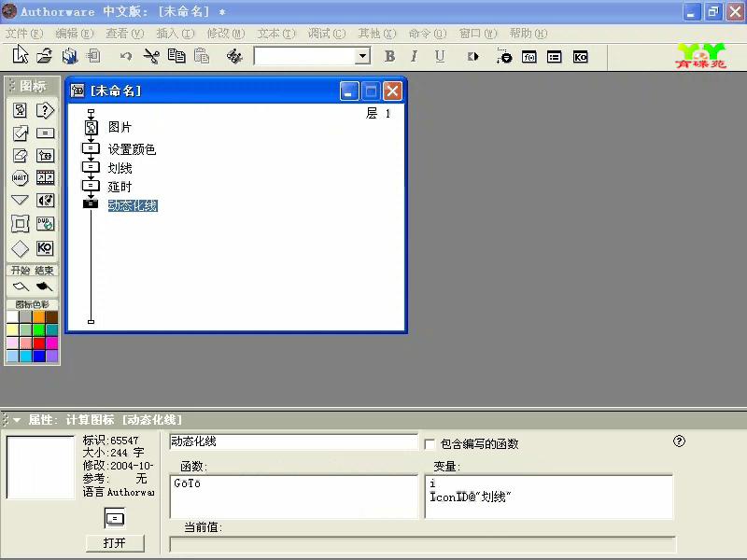Select the DVD icon in the palette

pos(45,223)
